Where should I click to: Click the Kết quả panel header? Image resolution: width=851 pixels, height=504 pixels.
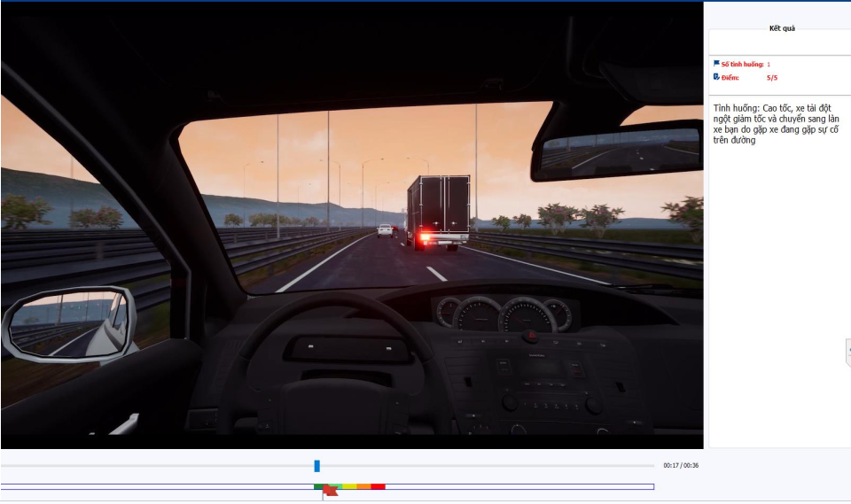click(781, 28)
